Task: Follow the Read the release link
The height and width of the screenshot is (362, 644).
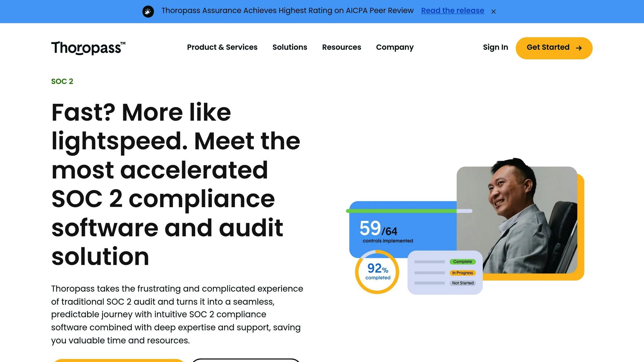Action: [452, 10]
